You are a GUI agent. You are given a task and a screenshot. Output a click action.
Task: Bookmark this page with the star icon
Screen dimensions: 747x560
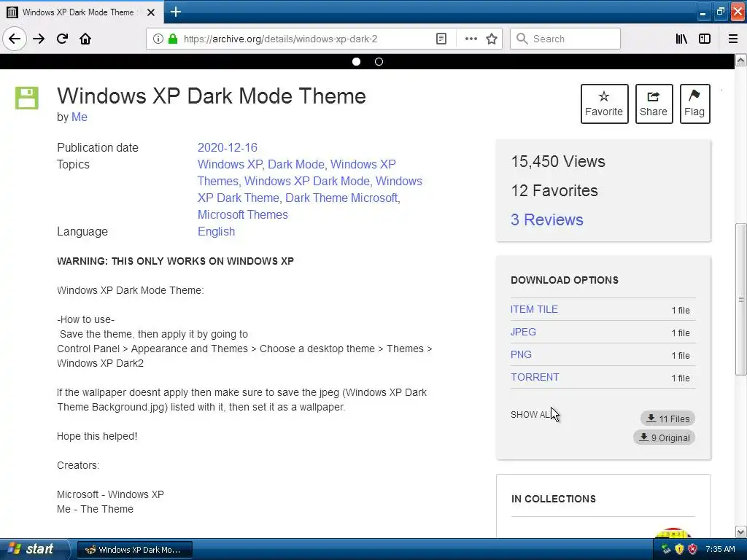[x=492, y=39]
